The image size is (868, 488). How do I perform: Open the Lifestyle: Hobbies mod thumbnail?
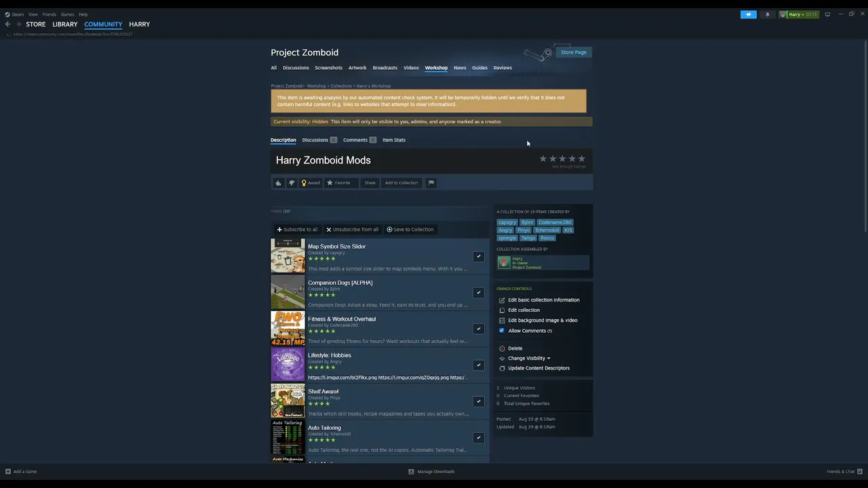click(x=288, y=365)
